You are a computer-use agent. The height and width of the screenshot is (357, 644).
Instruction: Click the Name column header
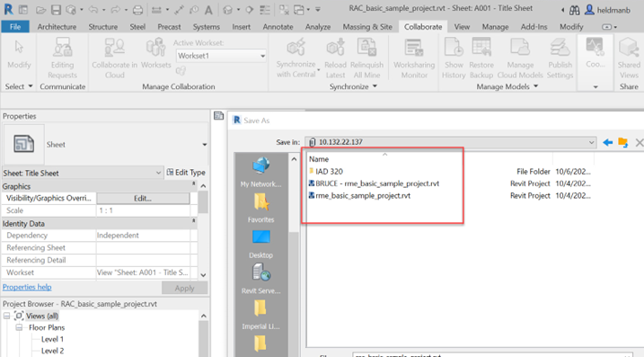coord(319,159)
